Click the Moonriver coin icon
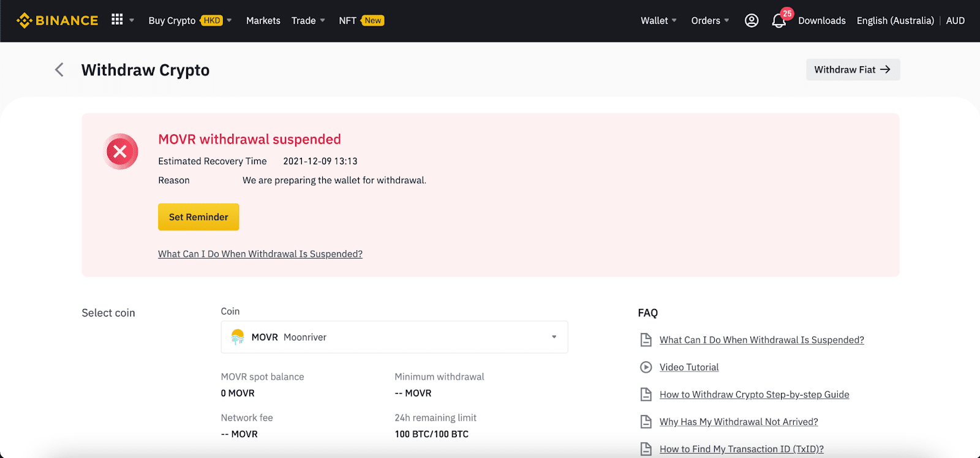Viewport: 980px width, 458px height. [x=238, y=337]
